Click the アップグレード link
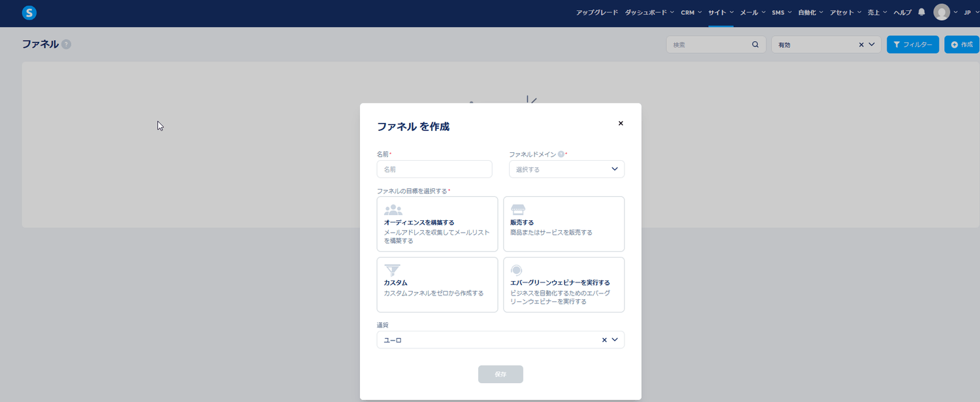Screen dimensions: 980x402 click(596, 12)
